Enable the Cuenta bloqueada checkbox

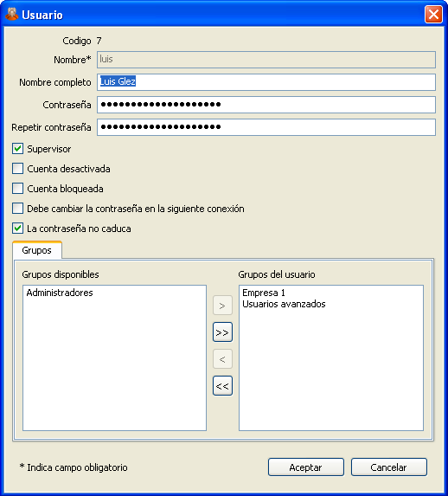tap(17, 189)
